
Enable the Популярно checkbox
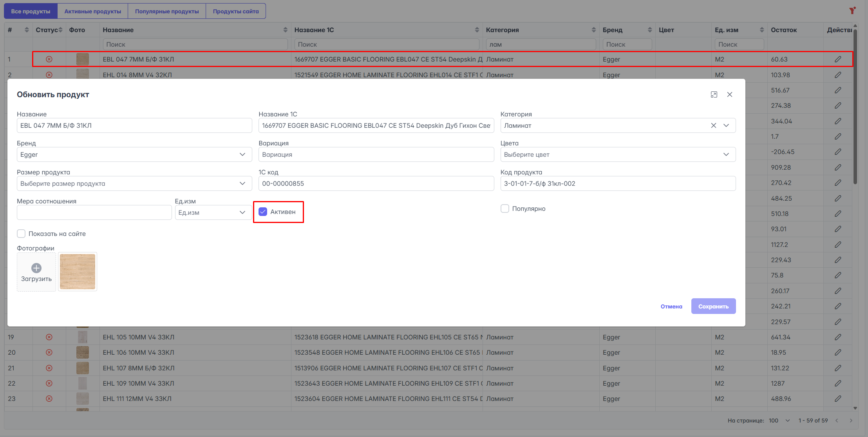(505, 209)
